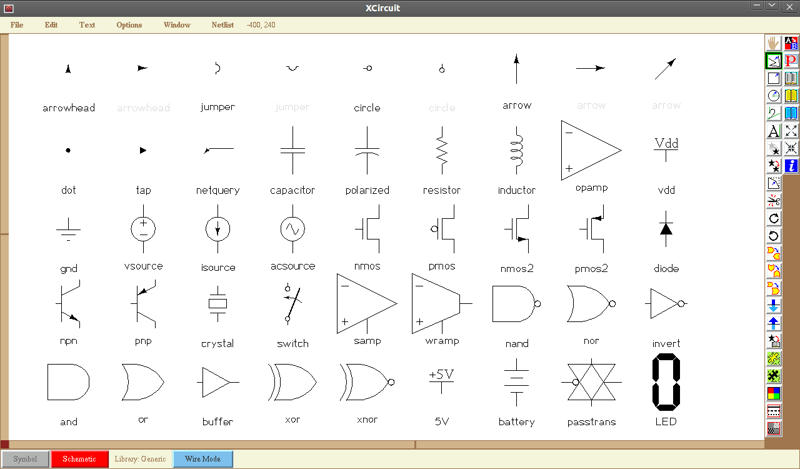Click the push down arrow icon

(x=773, y=306)
